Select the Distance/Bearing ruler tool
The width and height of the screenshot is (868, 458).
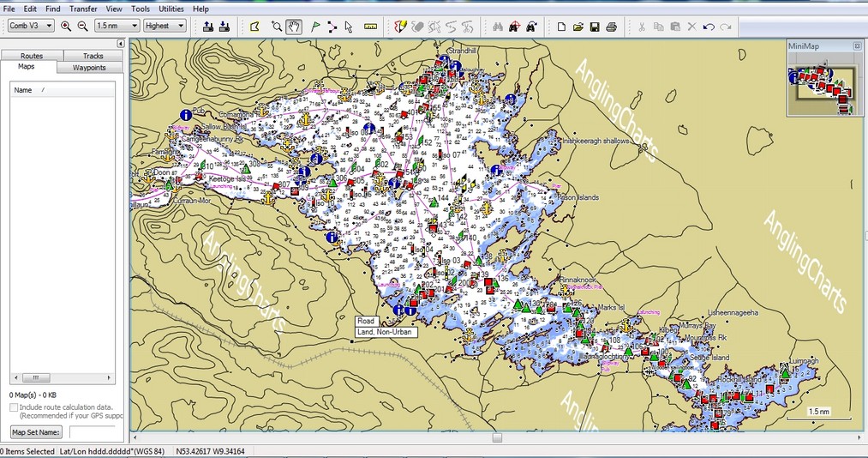[371, 26]
